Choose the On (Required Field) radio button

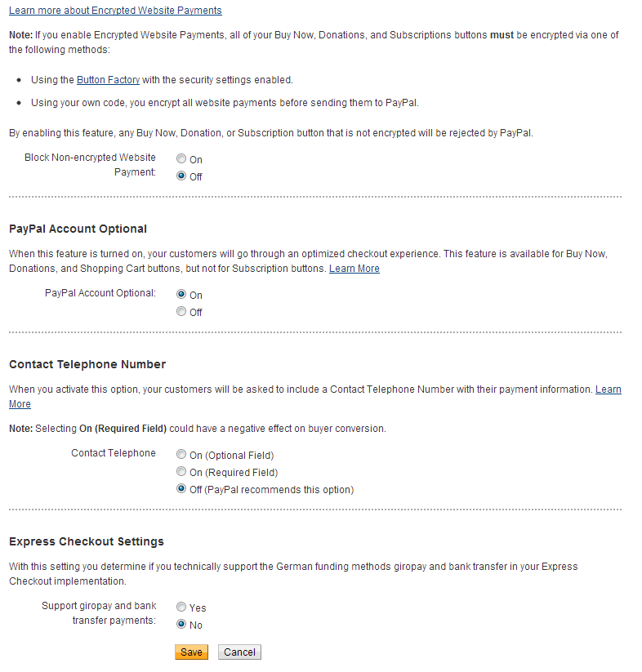[x=181, y=472]
